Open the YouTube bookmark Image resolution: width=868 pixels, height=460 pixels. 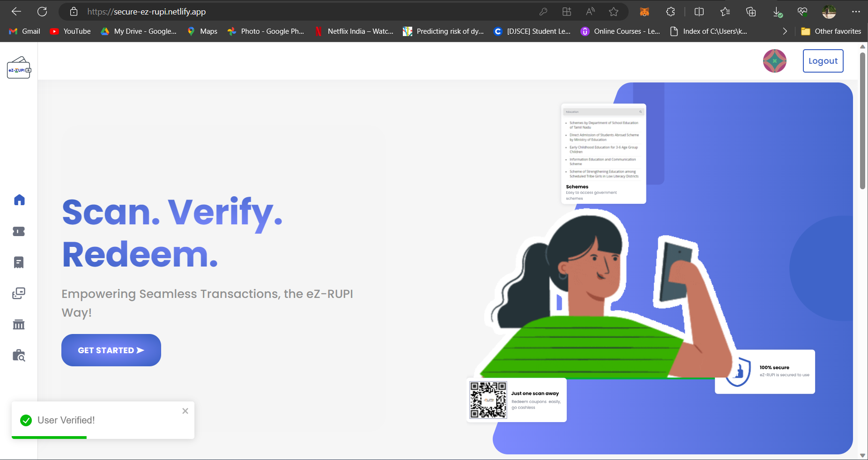(70, 31)
